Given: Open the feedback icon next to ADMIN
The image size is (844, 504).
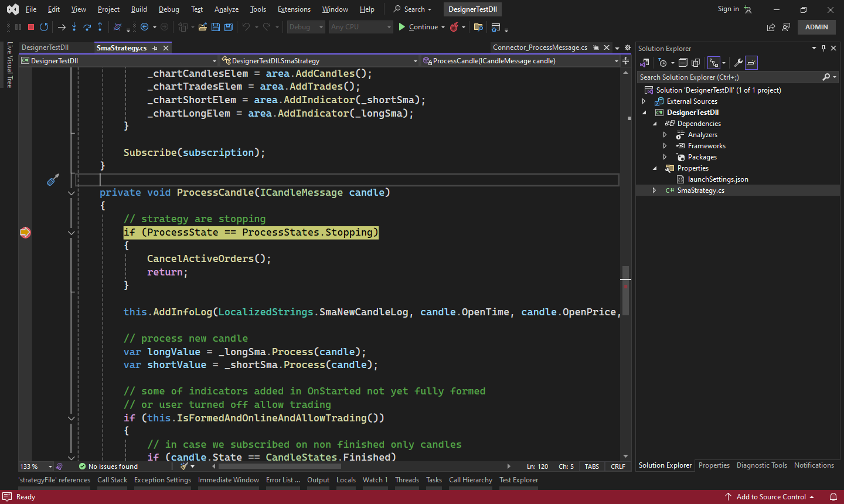Looking at the screenshot, I should tap(787, 27).
